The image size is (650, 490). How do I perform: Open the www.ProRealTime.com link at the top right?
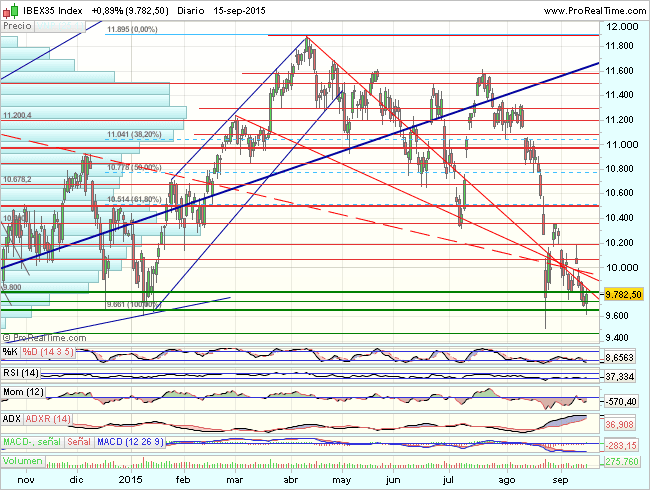pos(595,11)
